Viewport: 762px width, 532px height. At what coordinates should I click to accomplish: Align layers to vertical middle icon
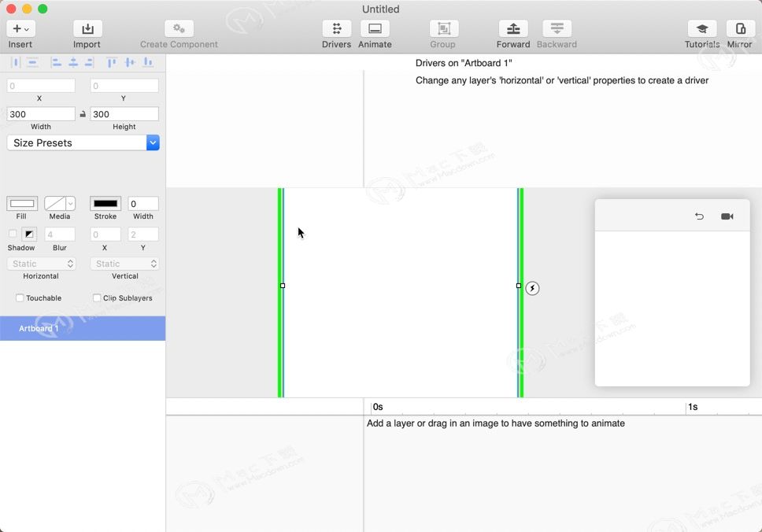(130, 62)
